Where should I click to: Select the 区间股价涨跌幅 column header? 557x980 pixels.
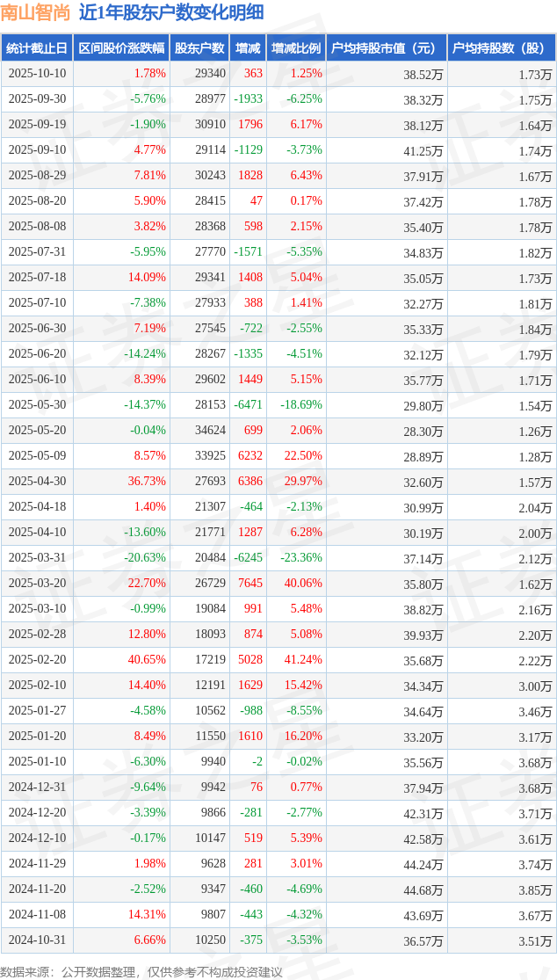120,48
